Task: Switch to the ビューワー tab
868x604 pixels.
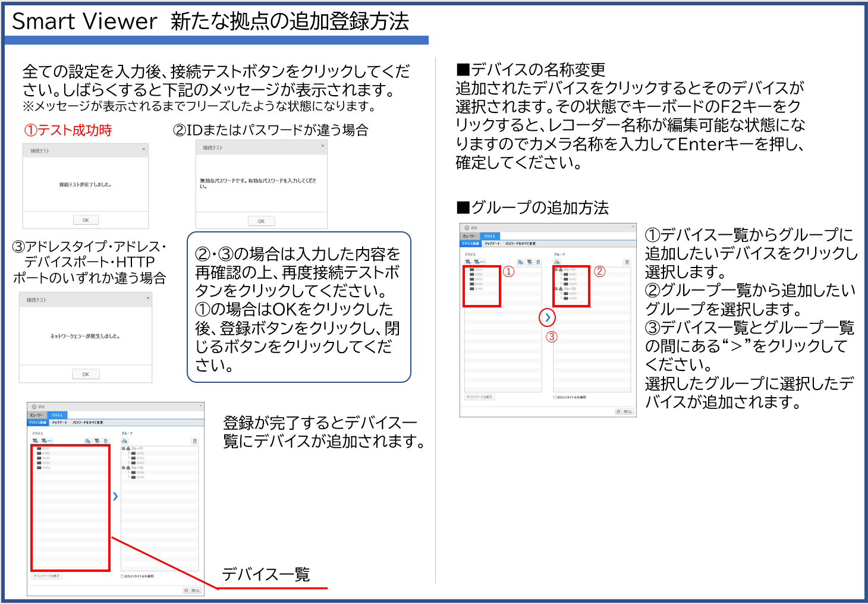Action: click(36, 414)
